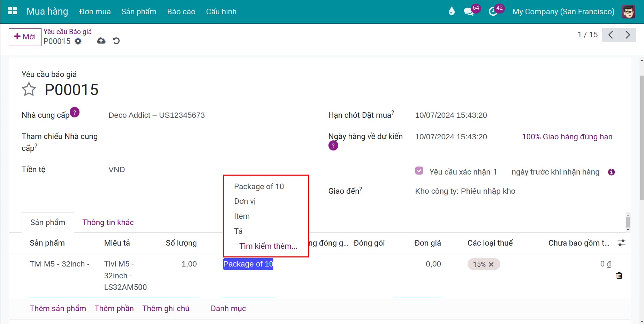Discard changes with the undo arrow icon
Image resolution: width=644 pixels, height=324 pixels.
pyautogui.click(x=116, y=41)
